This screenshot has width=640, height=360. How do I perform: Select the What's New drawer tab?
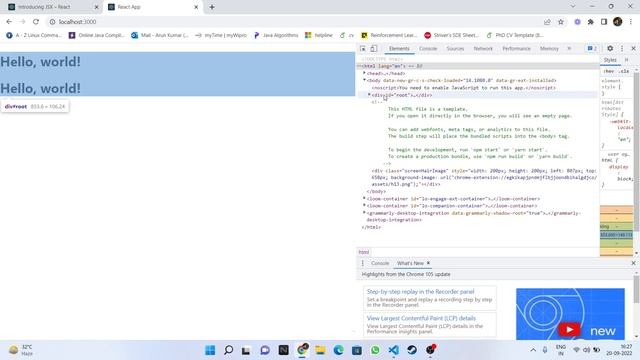410,263
